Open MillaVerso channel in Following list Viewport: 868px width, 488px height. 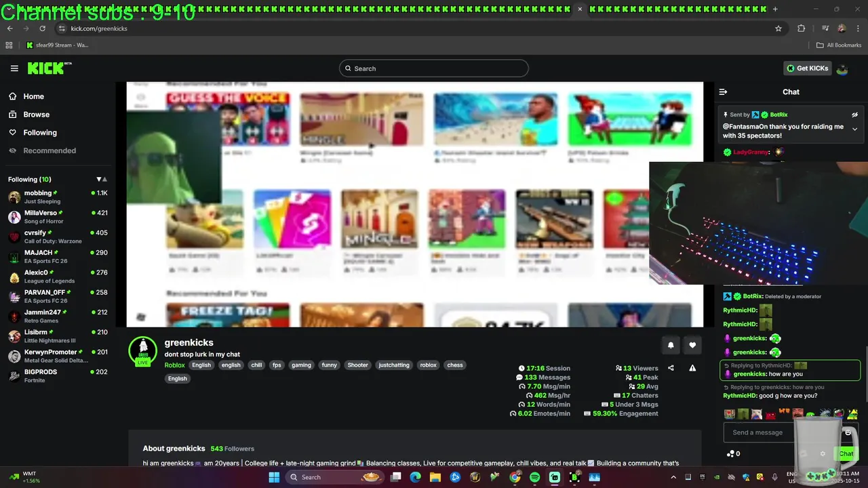[58, 217]
